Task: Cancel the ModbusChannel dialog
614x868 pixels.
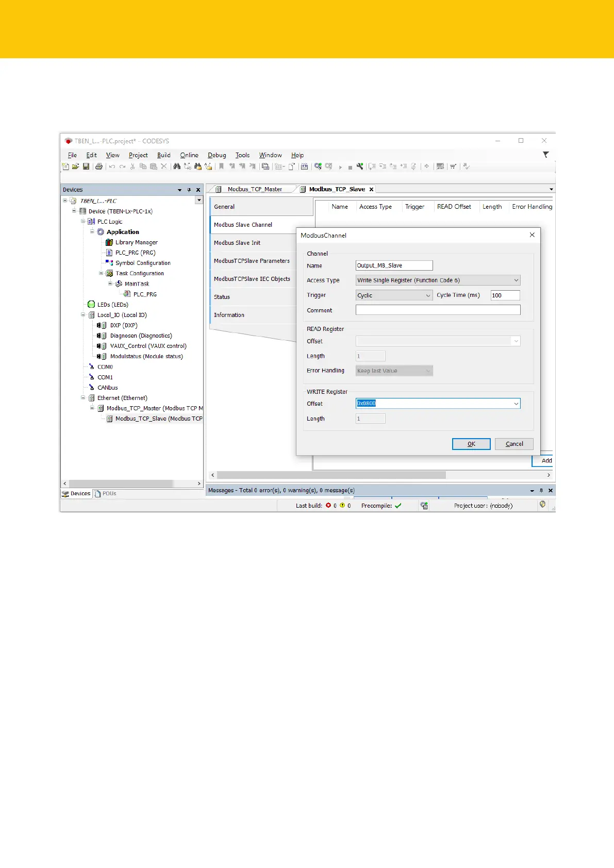Action: pos(514,444)
